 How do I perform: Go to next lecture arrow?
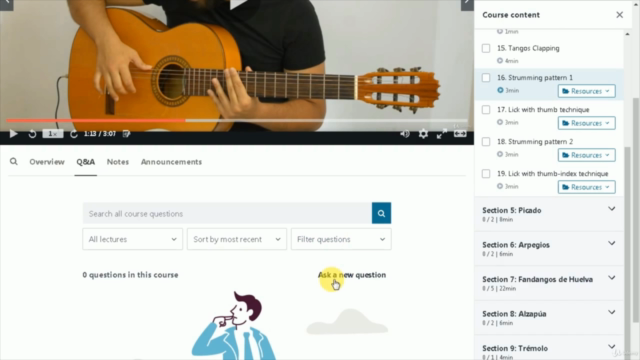[x=467, y=4]
